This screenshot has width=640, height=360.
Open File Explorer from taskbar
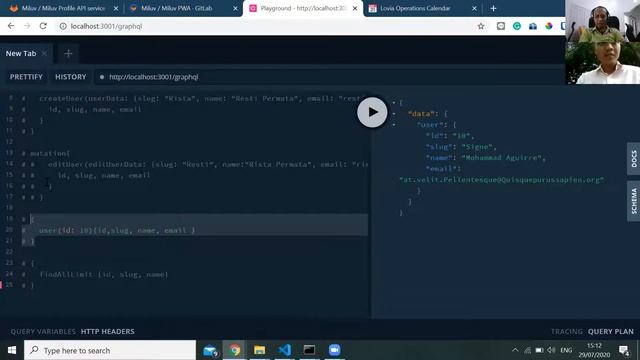coord(260,350)
